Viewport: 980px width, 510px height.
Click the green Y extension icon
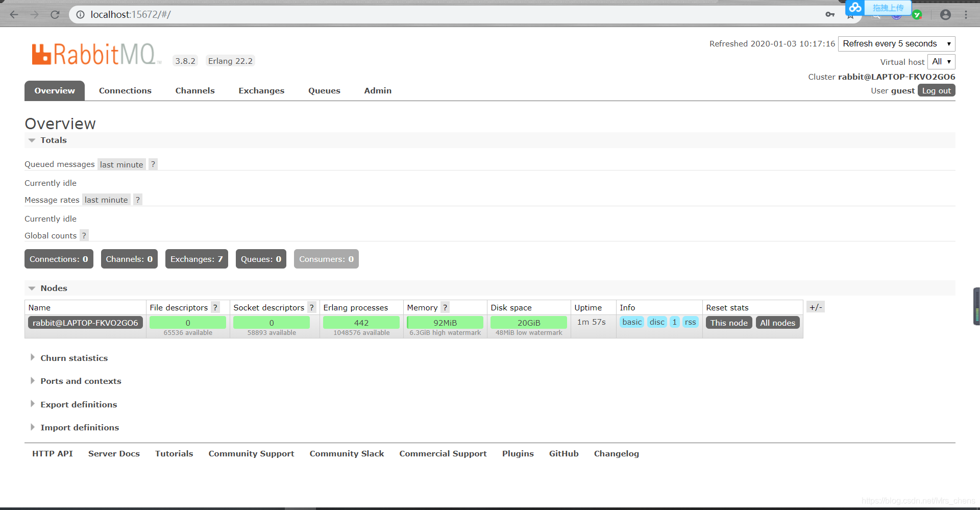pos(917,15)
